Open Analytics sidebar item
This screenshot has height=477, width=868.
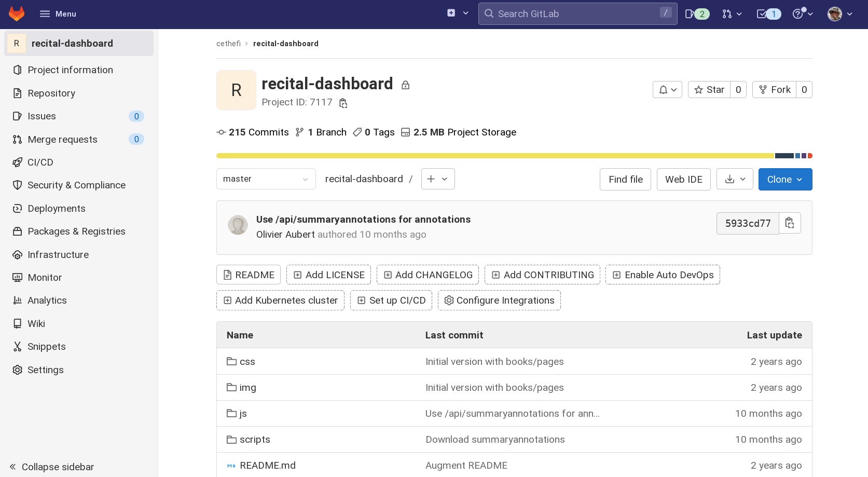[x=79, y=301]
